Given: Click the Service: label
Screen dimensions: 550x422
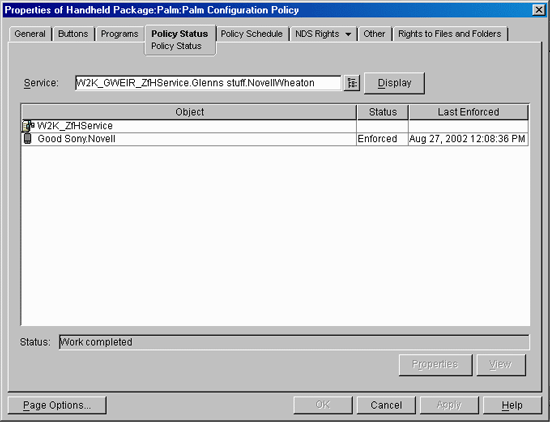Looking at the screenshot, I should (x=41, y=83).
